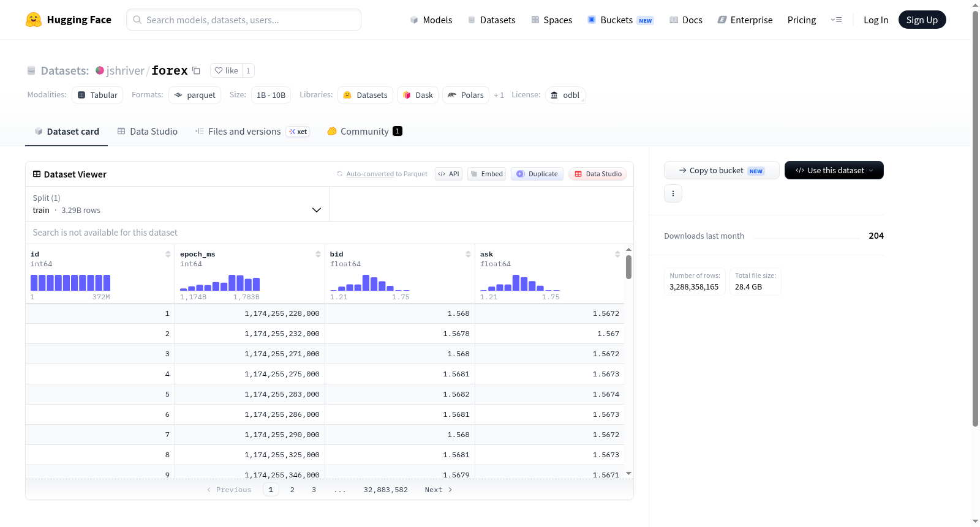Go to page 2 of the table
The image size is (980, 527).
[292, 490]
